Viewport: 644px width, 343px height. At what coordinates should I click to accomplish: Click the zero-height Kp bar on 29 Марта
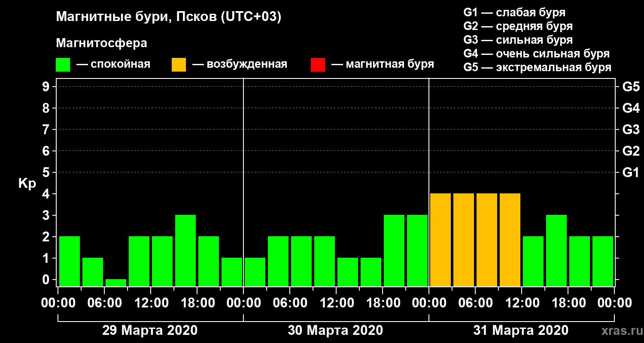pos(116,283)
